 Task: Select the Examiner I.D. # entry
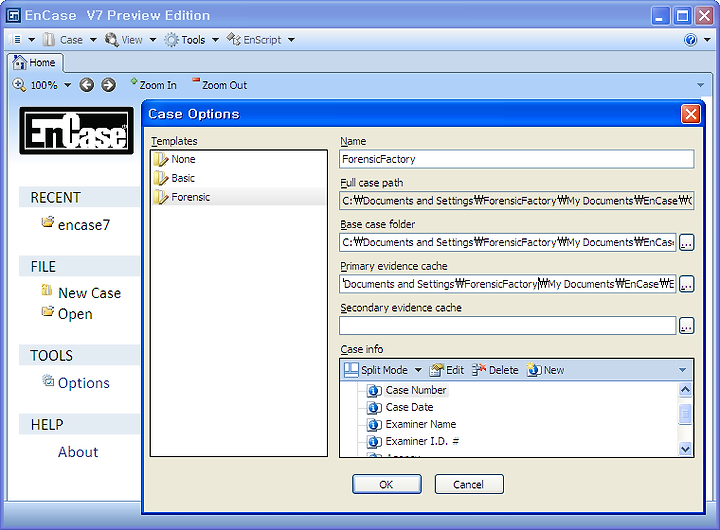pyautogui.click(x=422, y=441)
